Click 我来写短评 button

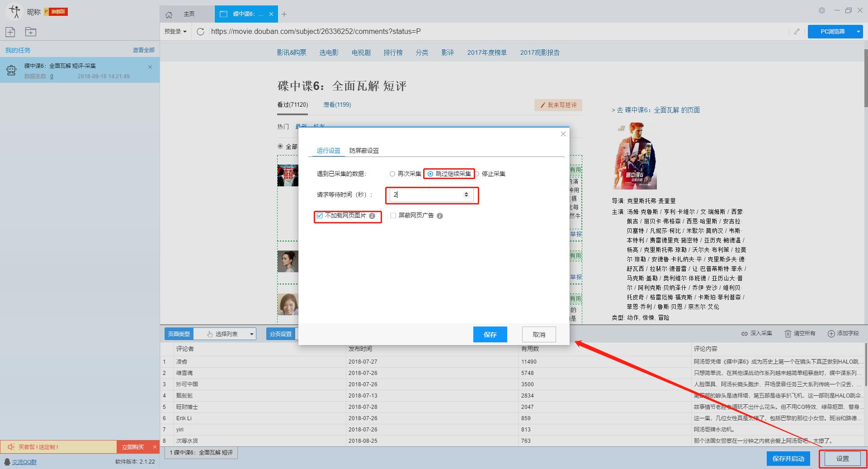pyautogui.click(x=558, y=105)
